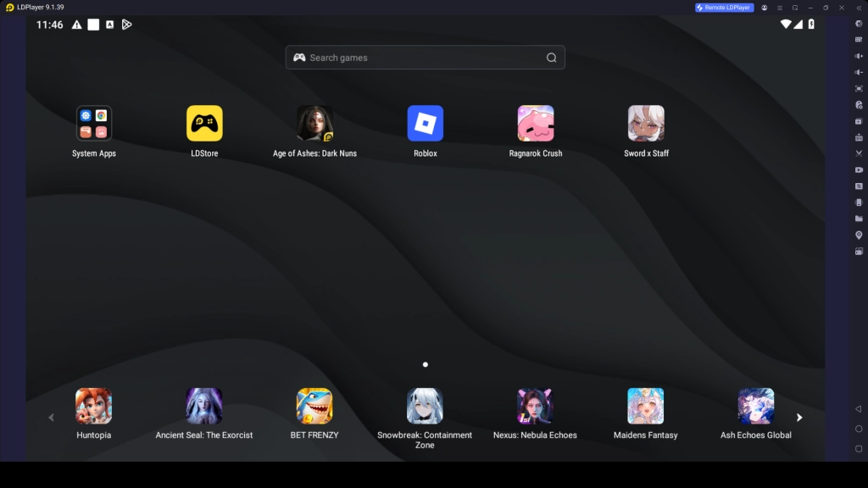Screen dimensions: 868x488
Task: Click the LDPlayer logo in title bar
Action: [x=9, y=8]
